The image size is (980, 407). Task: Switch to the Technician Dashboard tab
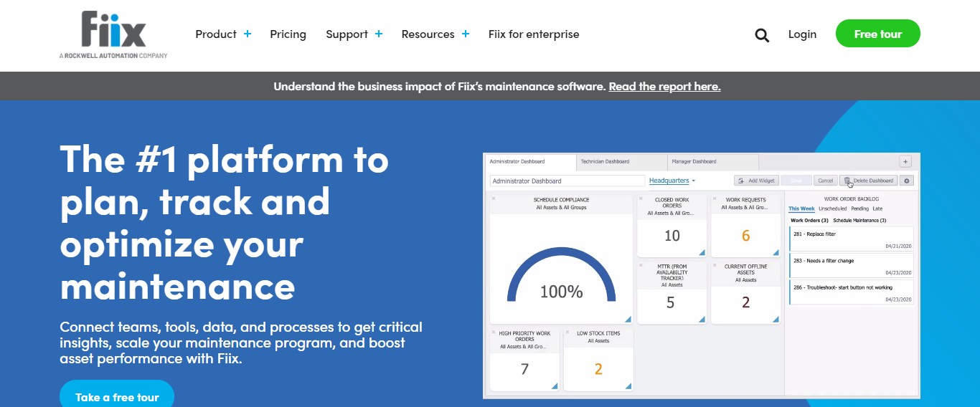point(622,162)
